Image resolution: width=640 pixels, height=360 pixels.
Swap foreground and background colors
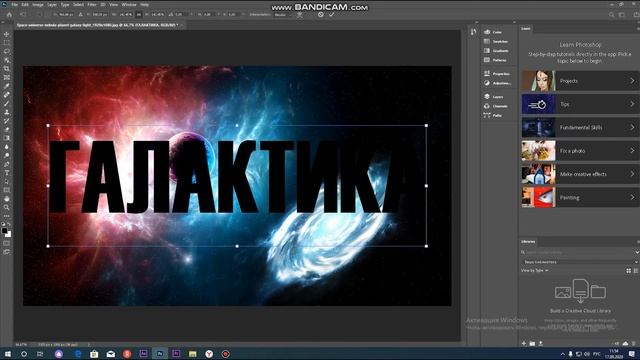pos(9,224)
